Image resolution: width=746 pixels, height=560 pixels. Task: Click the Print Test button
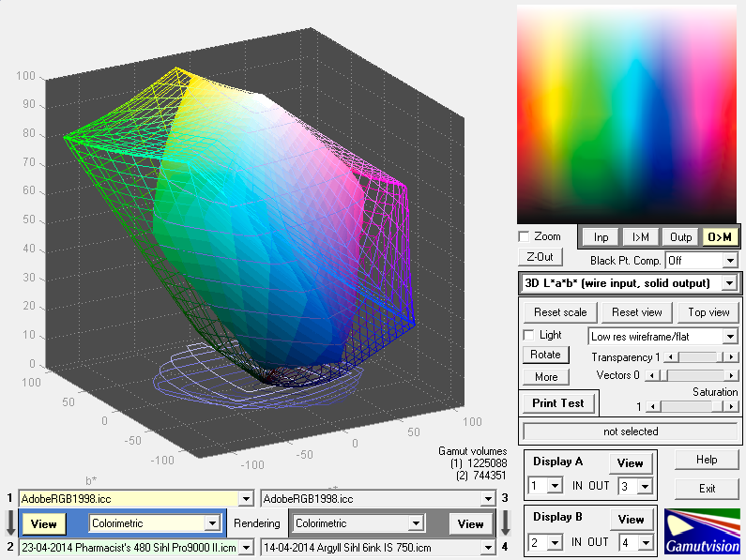click(557, 403)
